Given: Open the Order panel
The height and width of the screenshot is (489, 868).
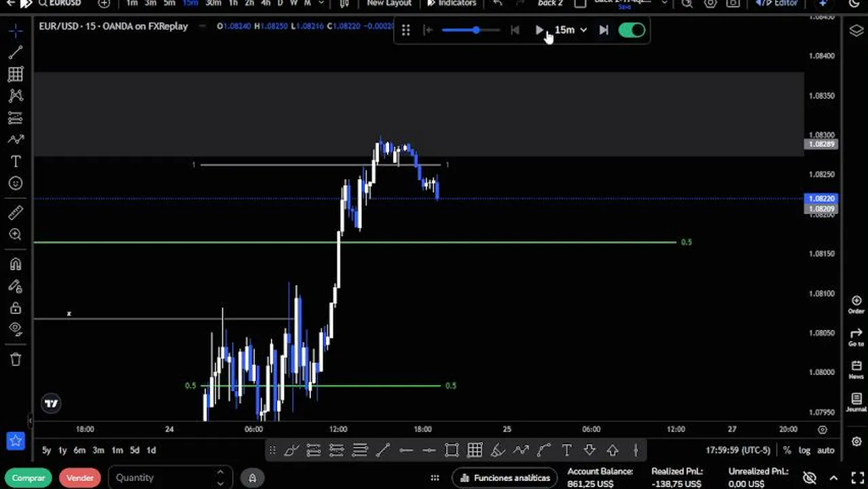Looking at the screenshot, I should 856,304.
